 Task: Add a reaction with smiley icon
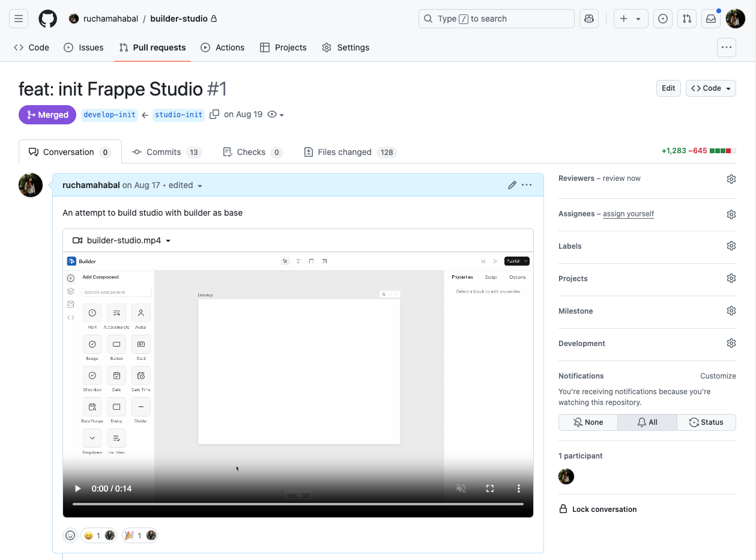(x=70, y=535)
